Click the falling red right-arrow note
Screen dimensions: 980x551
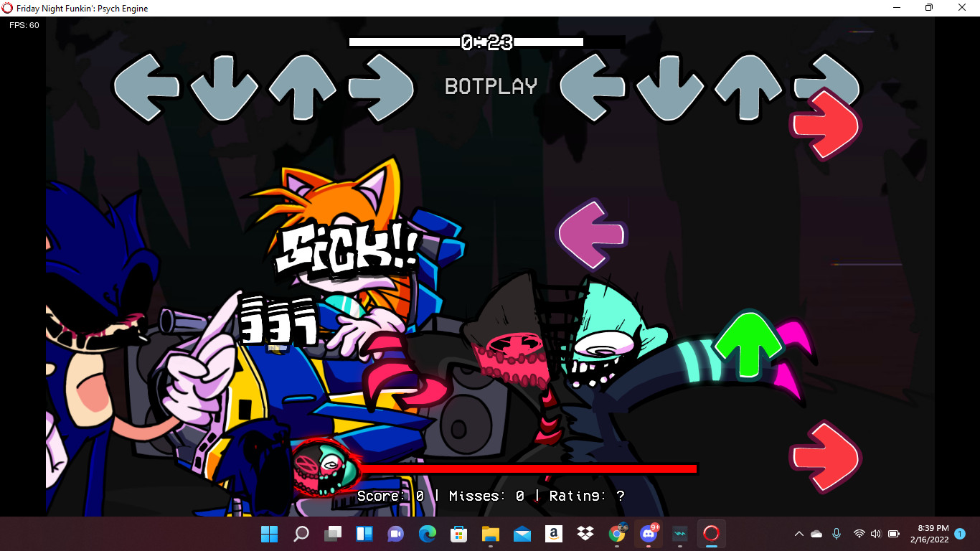[824, 453]
